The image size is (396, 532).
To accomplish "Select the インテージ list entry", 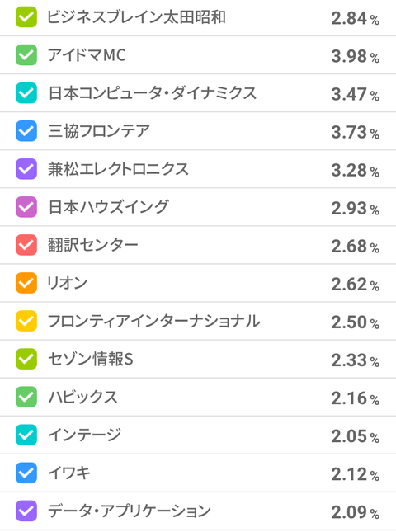I will point(198,435).
